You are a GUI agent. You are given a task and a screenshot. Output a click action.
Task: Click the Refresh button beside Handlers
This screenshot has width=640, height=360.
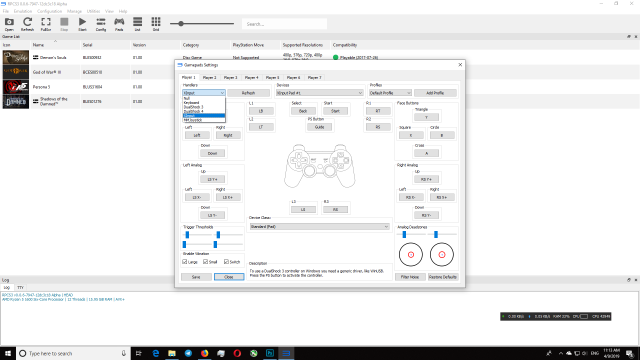(248, 93)
